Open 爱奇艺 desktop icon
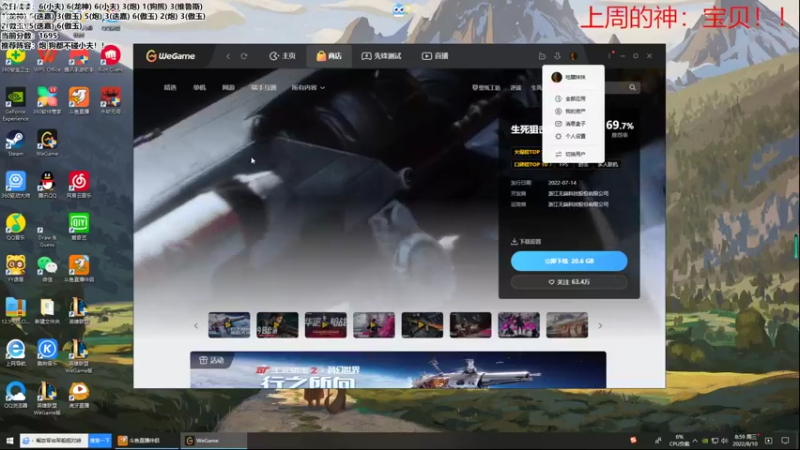Image resolution: width=800 pixels, height=450 pixels. click(79, 227)
